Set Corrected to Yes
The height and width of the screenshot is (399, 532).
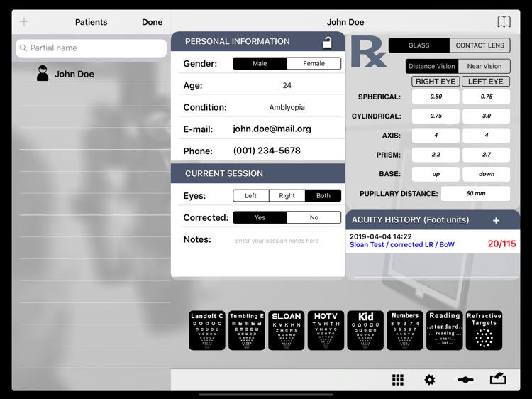coord(260,217)
